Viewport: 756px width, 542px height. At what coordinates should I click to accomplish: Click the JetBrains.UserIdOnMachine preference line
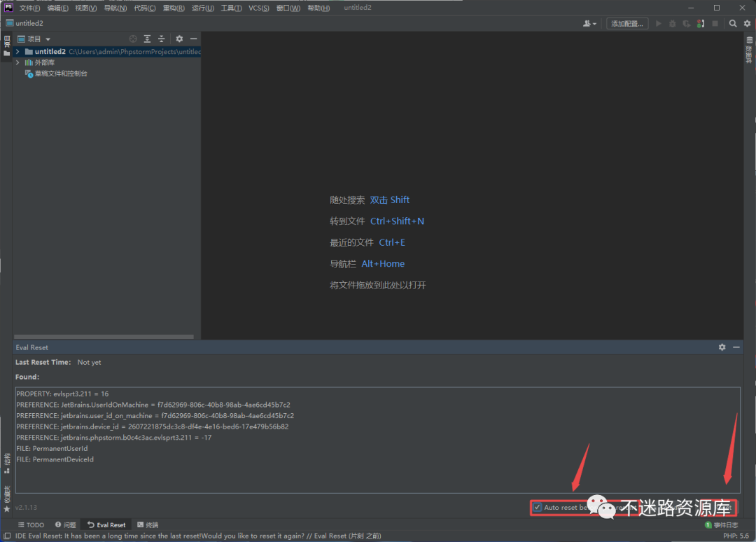pos(153,405)
